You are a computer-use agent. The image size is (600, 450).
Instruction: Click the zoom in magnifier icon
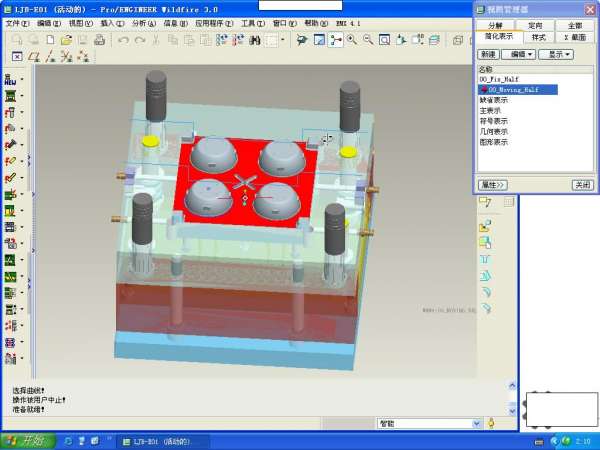353,41
